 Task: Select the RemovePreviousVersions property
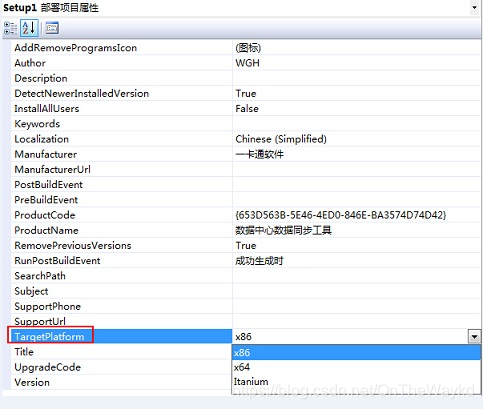point(73,246)
